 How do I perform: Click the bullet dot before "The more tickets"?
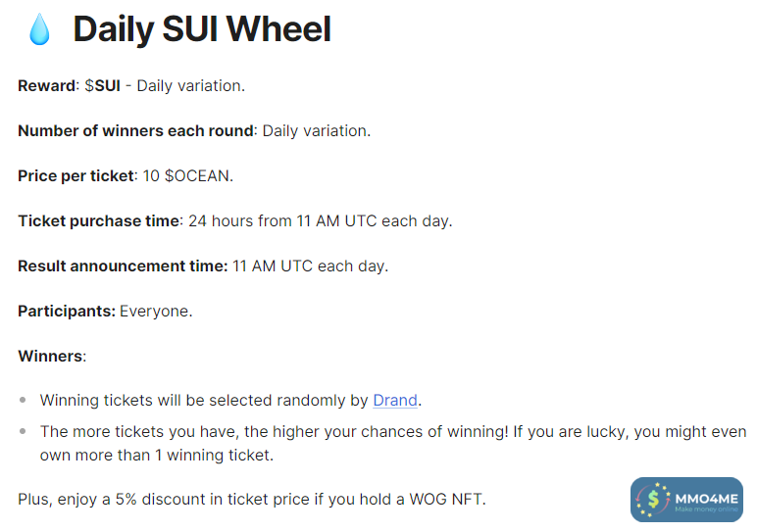24,432
